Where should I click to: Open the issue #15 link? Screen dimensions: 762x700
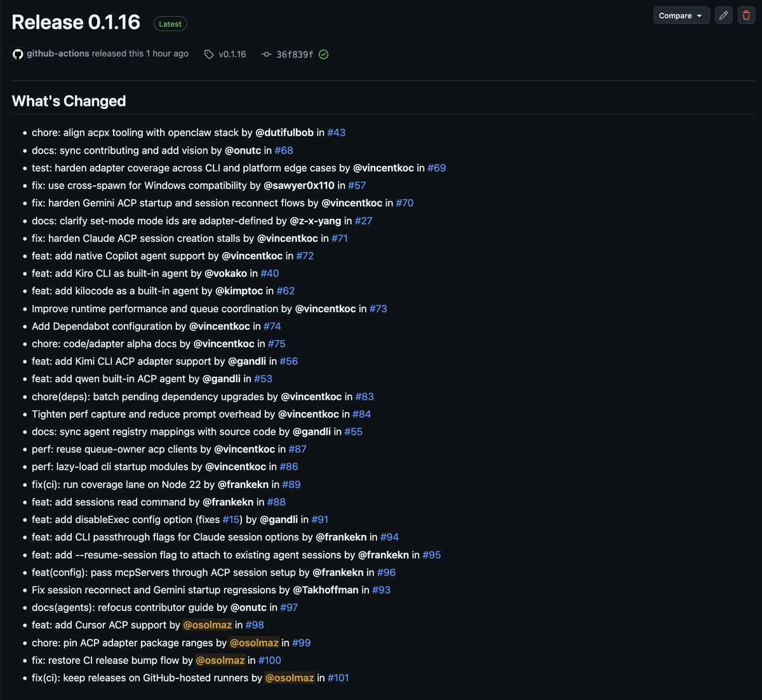(231, 520)
